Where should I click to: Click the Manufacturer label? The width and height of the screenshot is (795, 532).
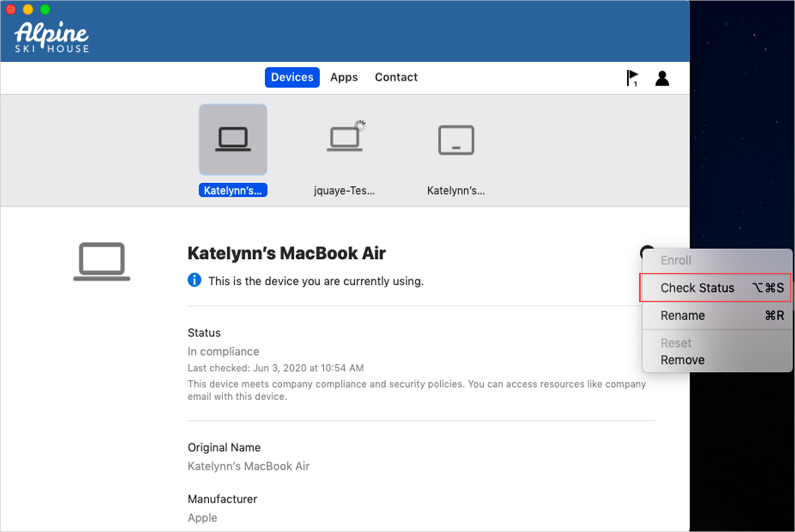click(222, 499)
